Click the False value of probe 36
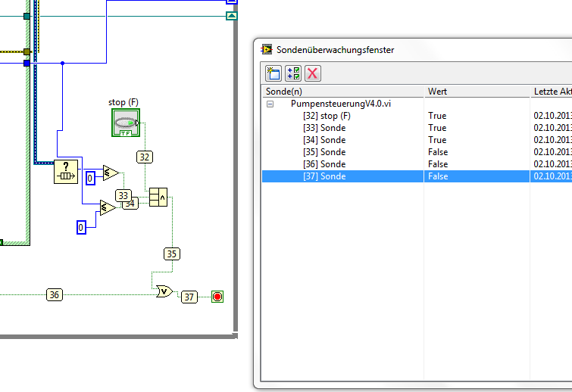The width and height of the screenshot is (572, 392). [x=438, y=164]
